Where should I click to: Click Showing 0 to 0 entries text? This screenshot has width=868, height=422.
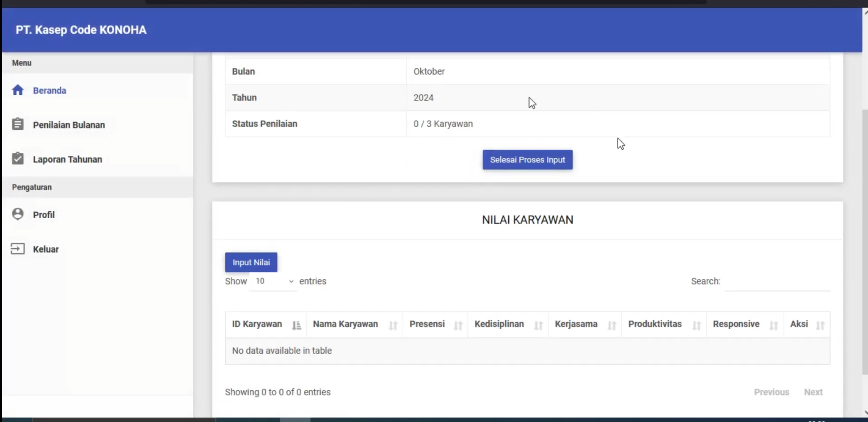click(278, 392)
